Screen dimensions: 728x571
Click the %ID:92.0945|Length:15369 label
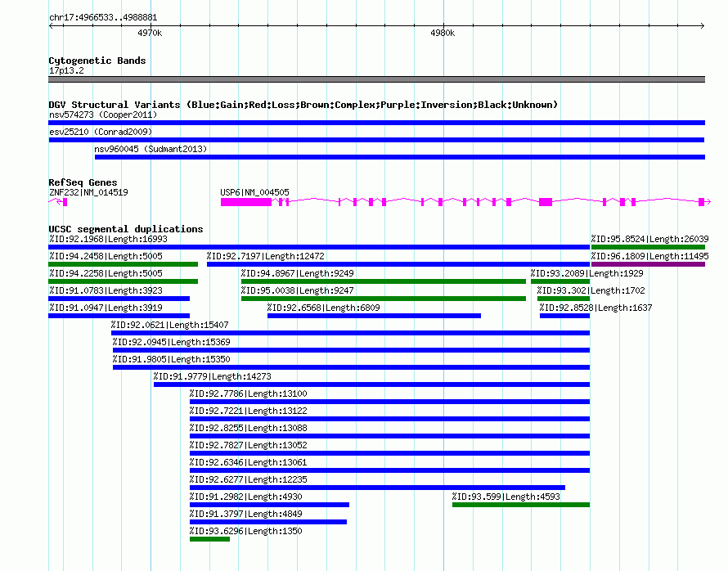click(171, 342)
